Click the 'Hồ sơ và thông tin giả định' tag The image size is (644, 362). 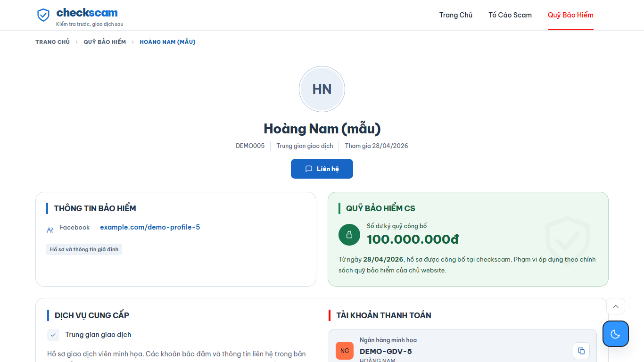84,249
